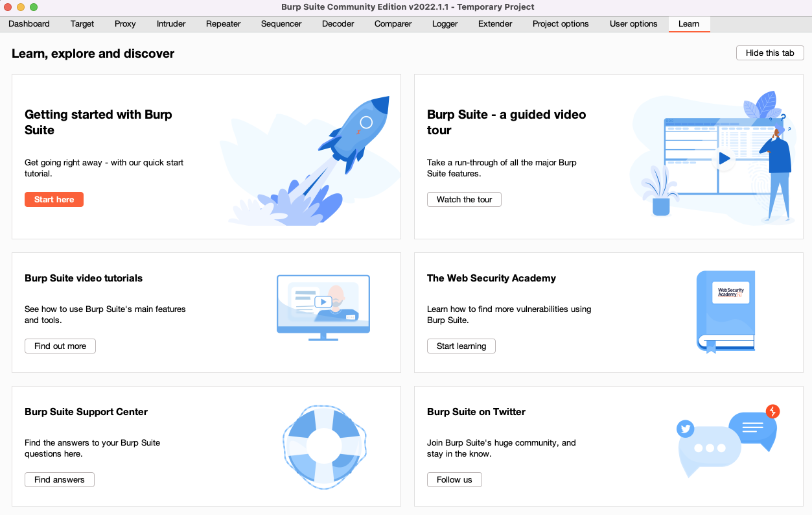Click Start here to begin the tutorial
Viewport: 812px width, 515px height.
54,199
